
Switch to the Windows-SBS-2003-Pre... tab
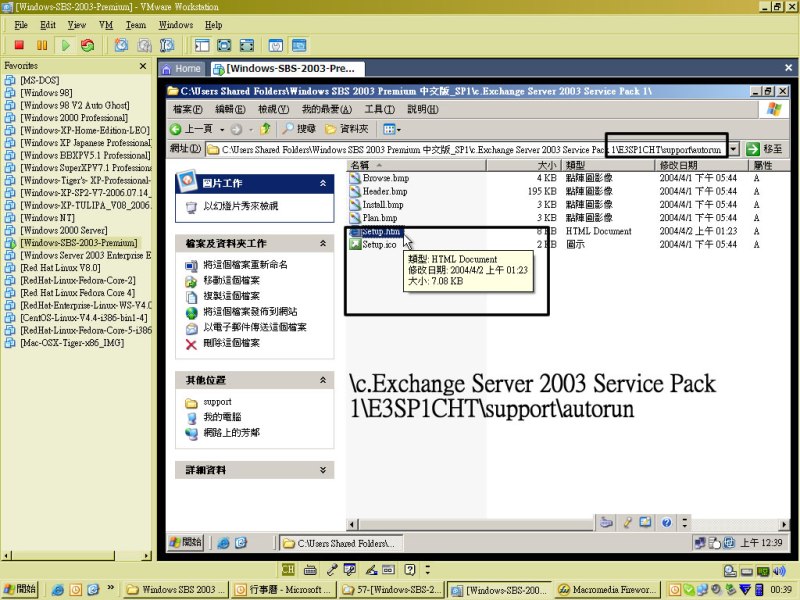coord(286,68)
